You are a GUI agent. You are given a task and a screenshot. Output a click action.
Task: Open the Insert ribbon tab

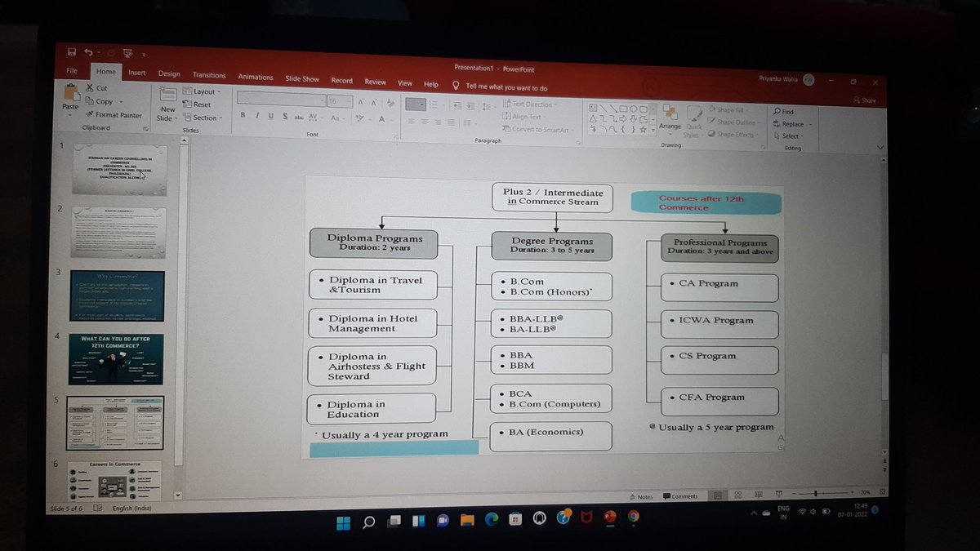point(137,73)
